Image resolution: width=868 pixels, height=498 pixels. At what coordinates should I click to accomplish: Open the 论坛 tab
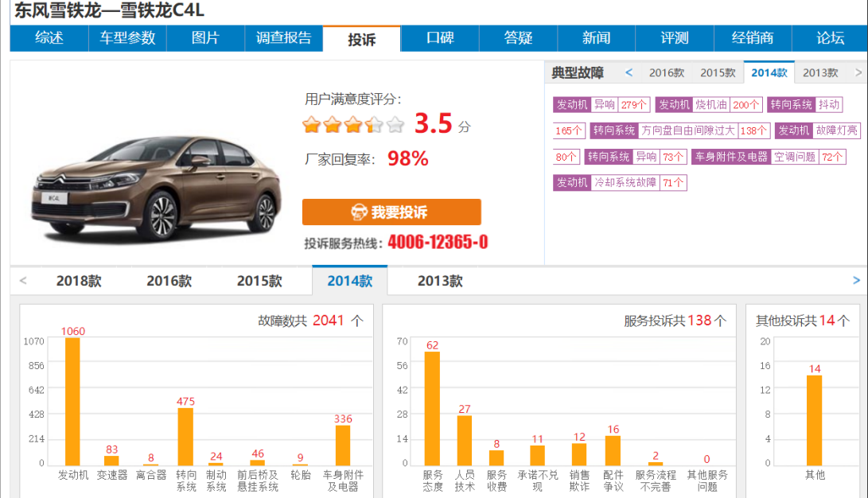click(x=830, y=38)
